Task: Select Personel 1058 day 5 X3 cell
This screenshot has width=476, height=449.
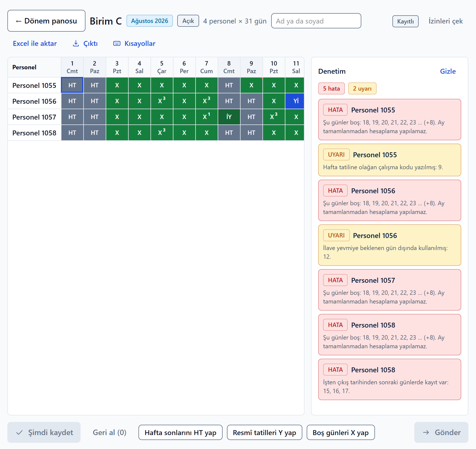Action: click(x=162, y=133)
